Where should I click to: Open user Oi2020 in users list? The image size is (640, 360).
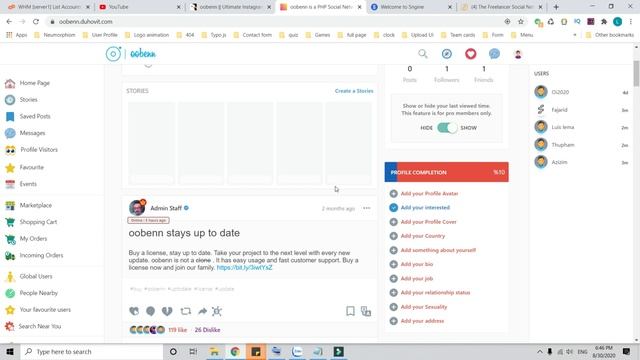pos(560,92)
